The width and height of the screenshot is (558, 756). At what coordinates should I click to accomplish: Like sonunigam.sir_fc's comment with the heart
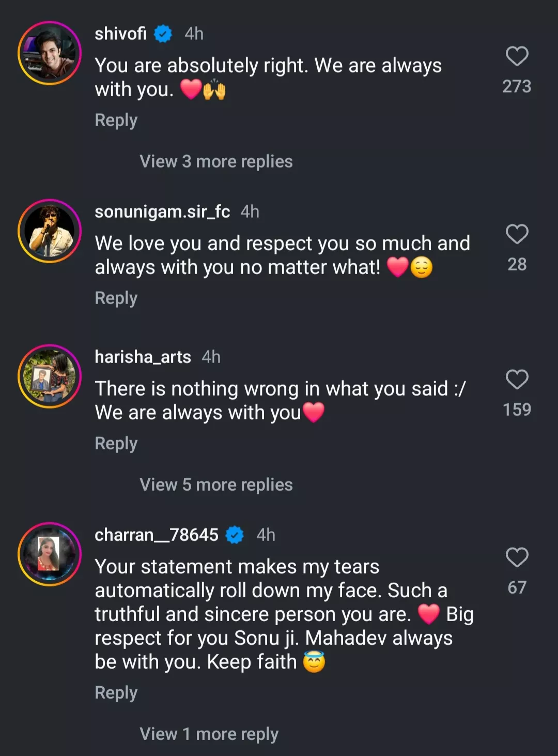[x=517, y=234]
